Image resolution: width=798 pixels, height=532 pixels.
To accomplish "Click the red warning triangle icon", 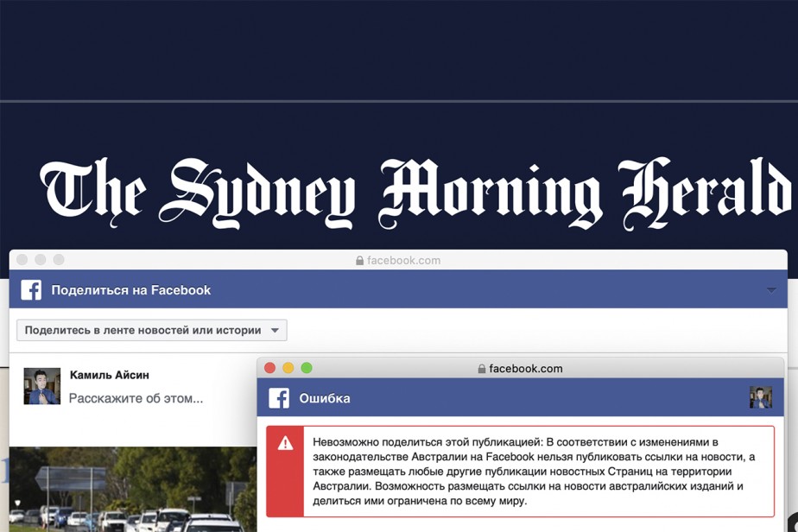I will pyautogui.click(x=285, y=443).
